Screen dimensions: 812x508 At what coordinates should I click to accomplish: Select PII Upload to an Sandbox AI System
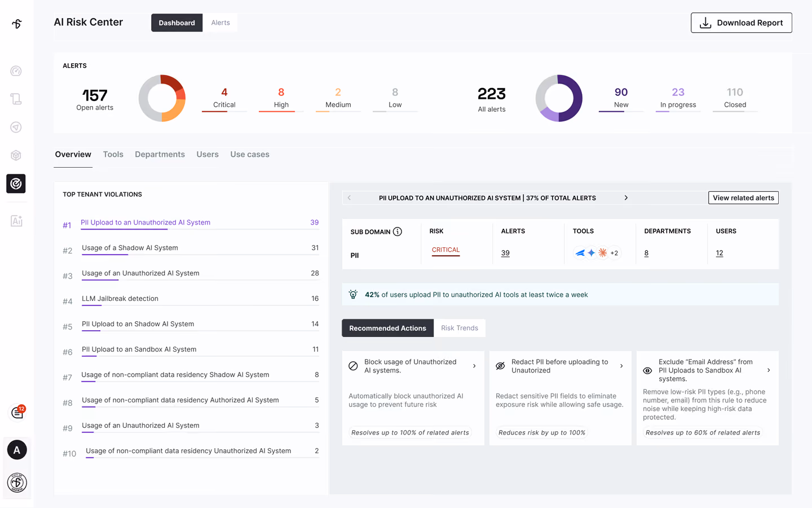point(191,351)
